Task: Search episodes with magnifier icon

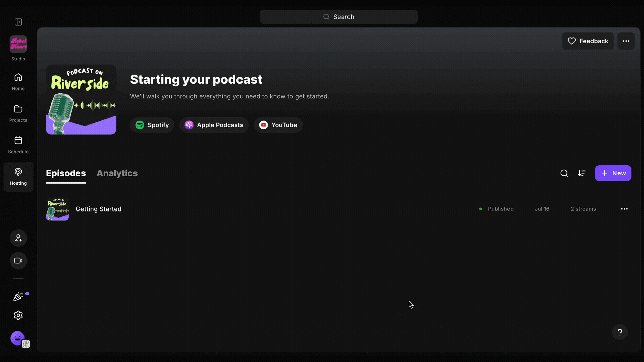Action: pyautogui.click(x=564, y=173)
